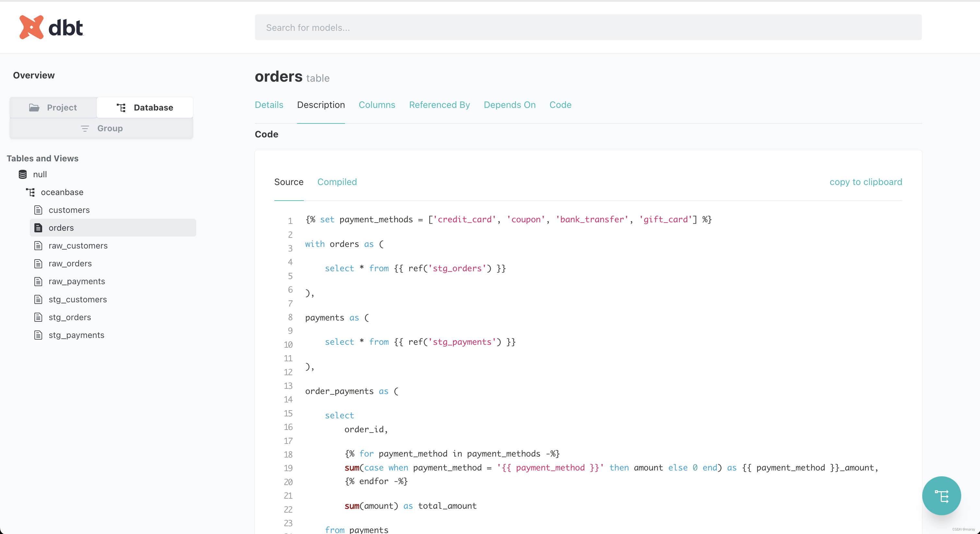The image size is (980, 534).
Task: Click the 'order_payments as (' code line
Action: (x=352, y=391)
